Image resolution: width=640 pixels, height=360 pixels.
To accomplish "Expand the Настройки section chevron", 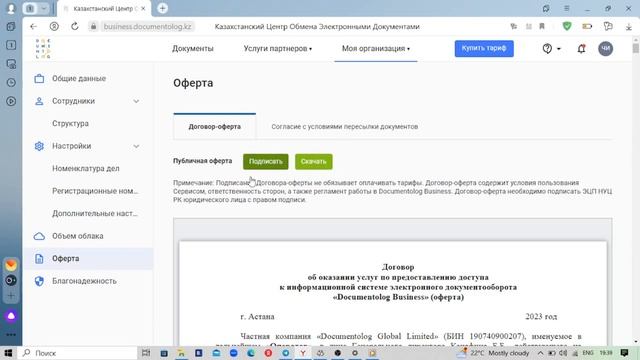I will tap(136, 146).
